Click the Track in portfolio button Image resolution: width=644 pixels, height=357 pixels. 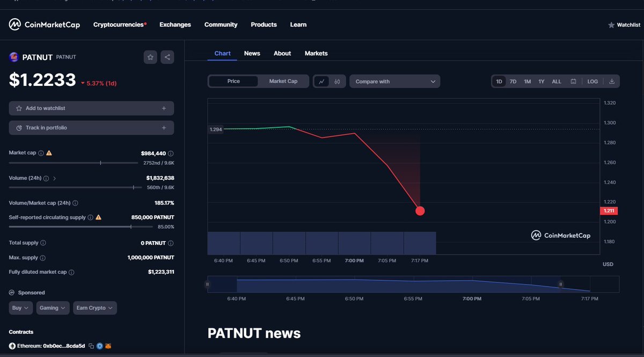click(x=91, y=128)
